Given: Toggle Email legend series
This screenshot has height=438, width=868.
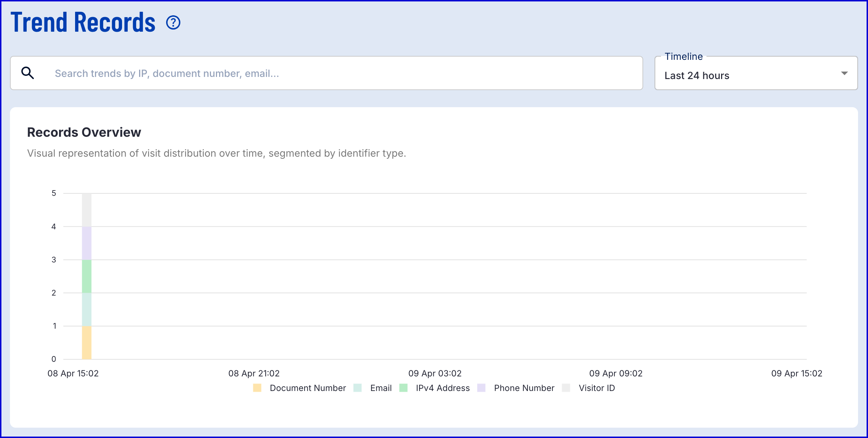Looking at the screenshot, I should [381, 388].
